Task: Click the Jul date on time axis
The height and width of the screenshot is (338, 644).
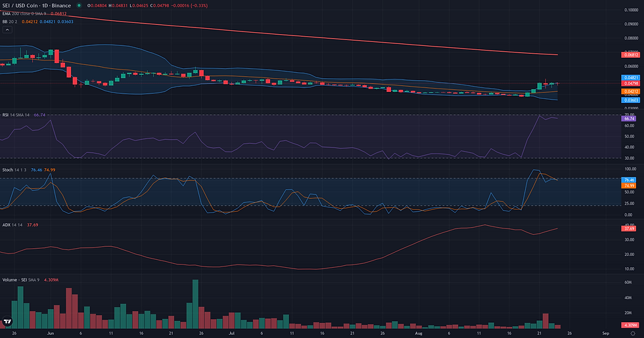Action: click(x=231, y=333)
